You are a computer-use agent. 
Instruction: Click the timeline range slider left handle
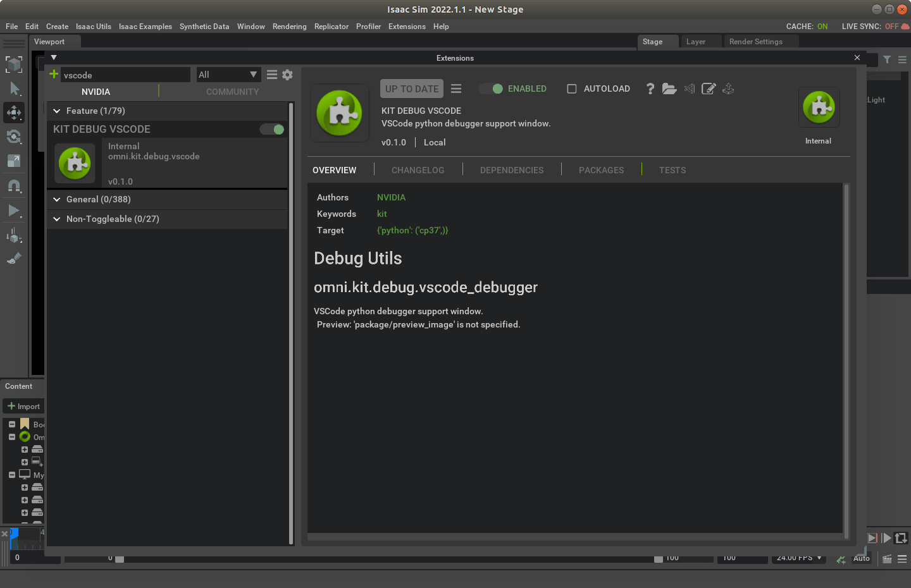(120, 559)
